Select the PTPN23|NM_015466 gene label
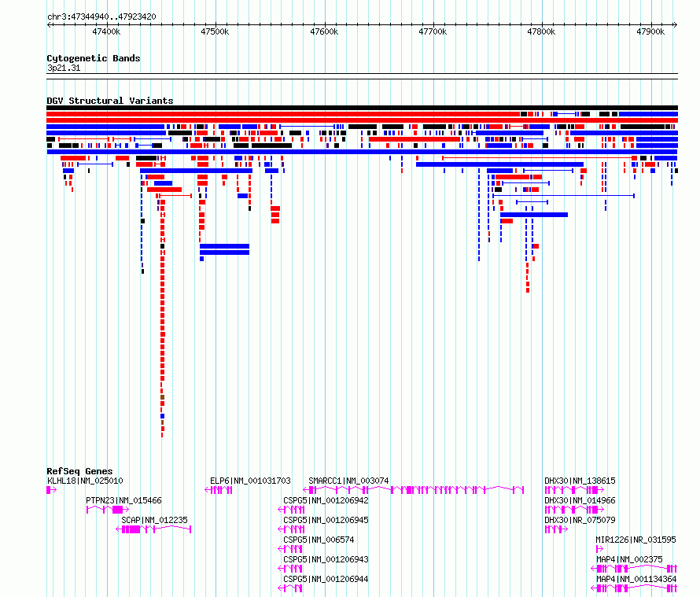 (x=123, y=500)
